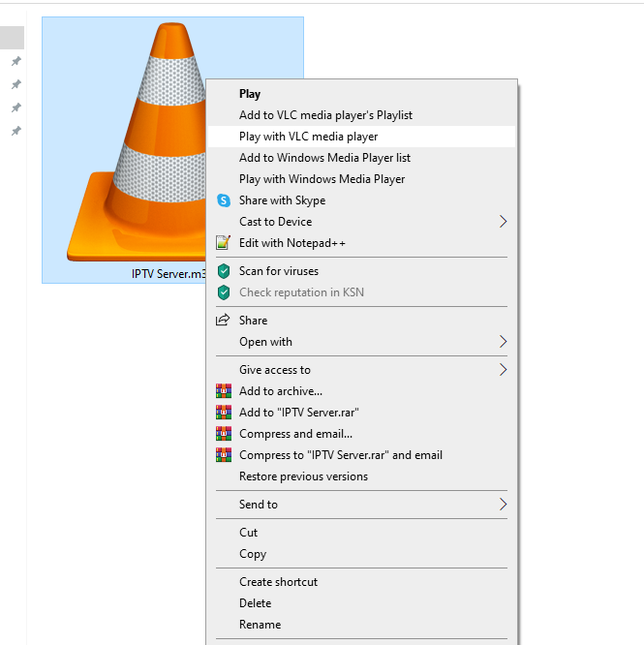Open the Open with menu entry
The width and height of the screenshot is (644, 645).
coord(361,342)
